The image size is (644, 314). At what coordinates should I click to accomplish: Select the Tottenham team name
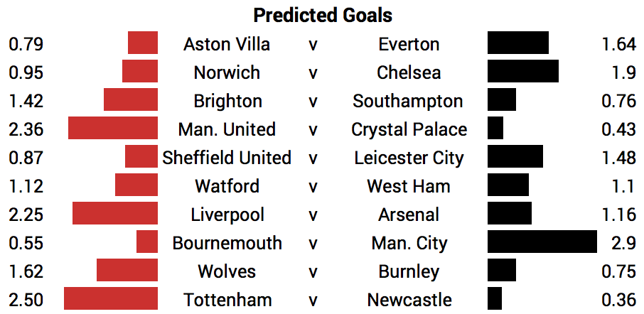227,300
